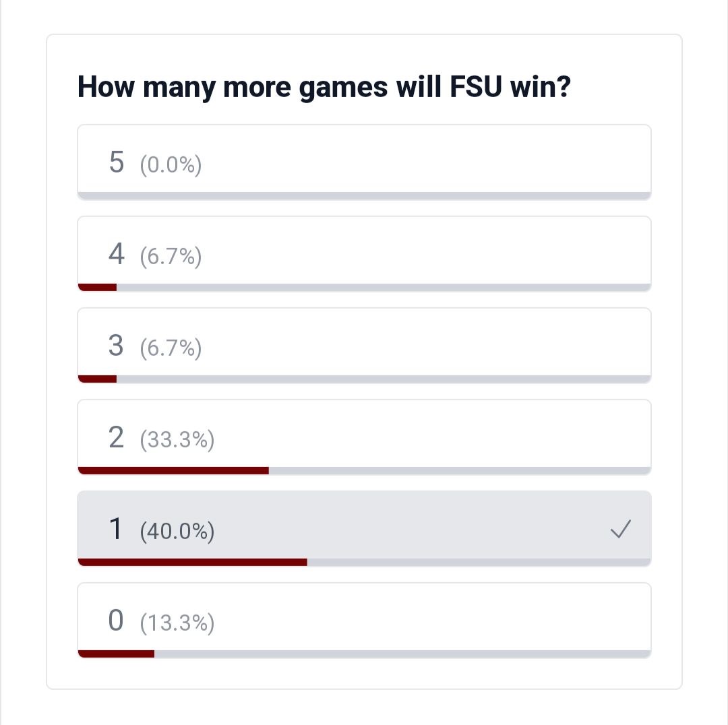Choose 0 more wins option
The image size is (728, 725).
[365, 620]
